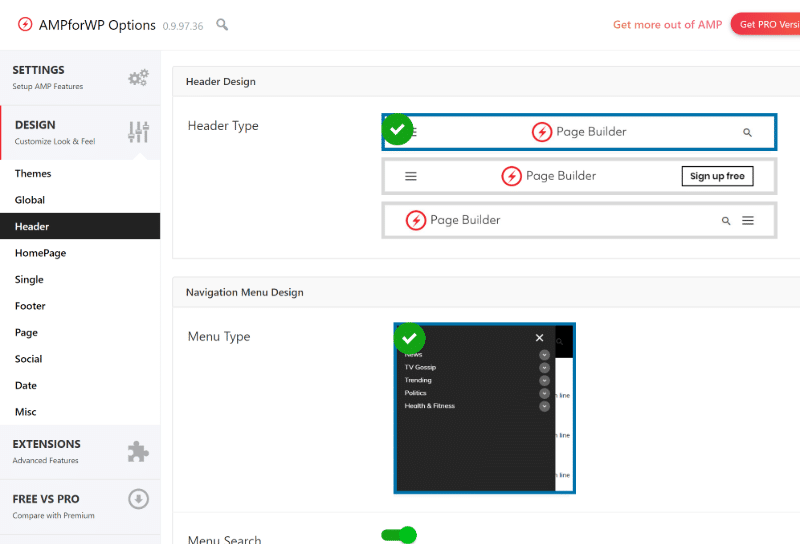Image resolution: width=800 pixels, height=544 pixels.
Task: Expand News chevron in menu preview
Action: click(544, 355)
